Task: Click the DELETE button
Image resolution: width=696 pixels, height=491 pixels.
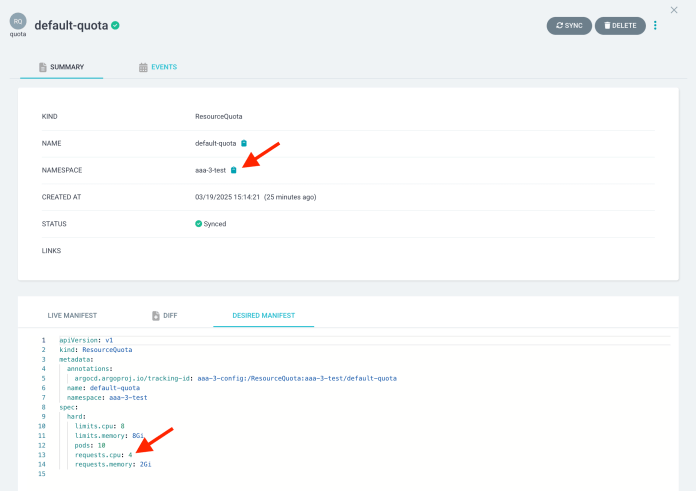Action: 620,25
